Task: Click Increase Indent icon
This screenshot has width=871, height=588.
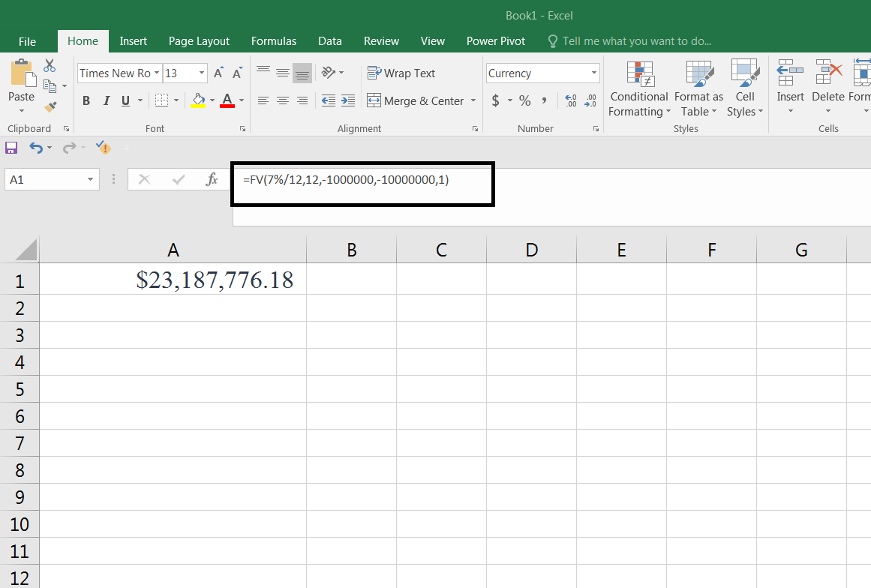Action: coord(348,100)
